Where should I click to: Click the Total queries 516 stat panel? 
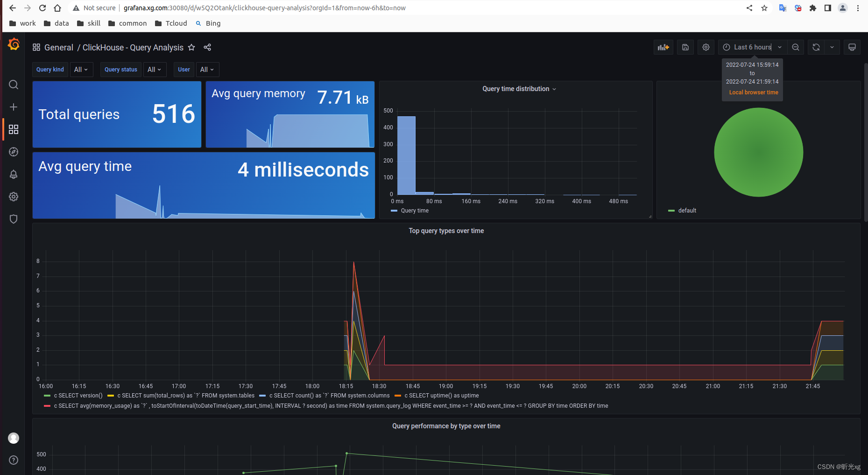(x=117, y=114)
